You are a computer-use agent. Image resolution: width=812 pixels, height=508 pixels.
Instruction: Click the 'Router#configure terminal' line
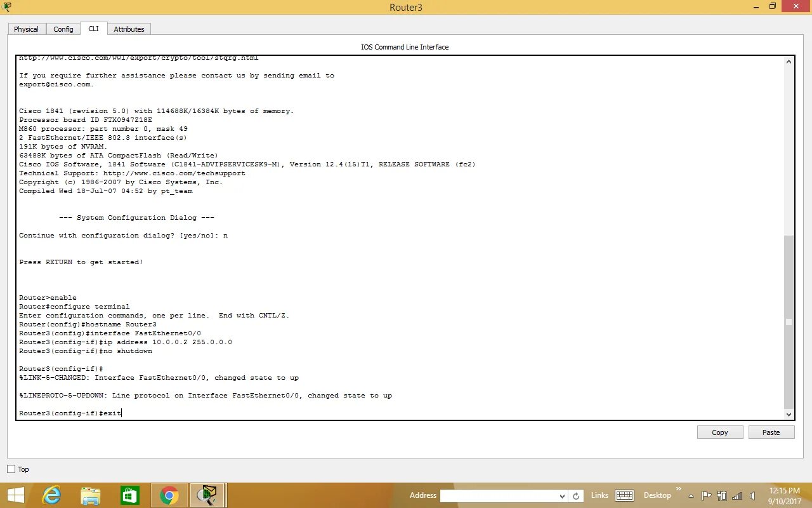point(74,307)
